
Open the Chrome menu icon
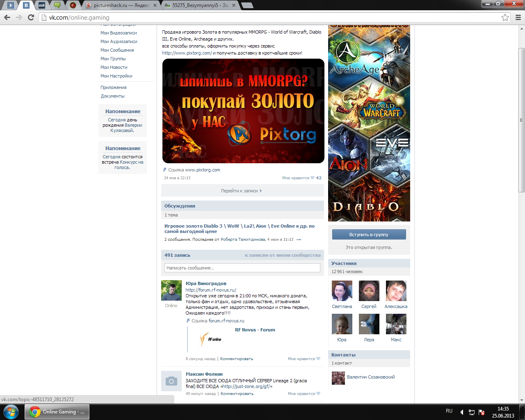(x=518, y=17)
